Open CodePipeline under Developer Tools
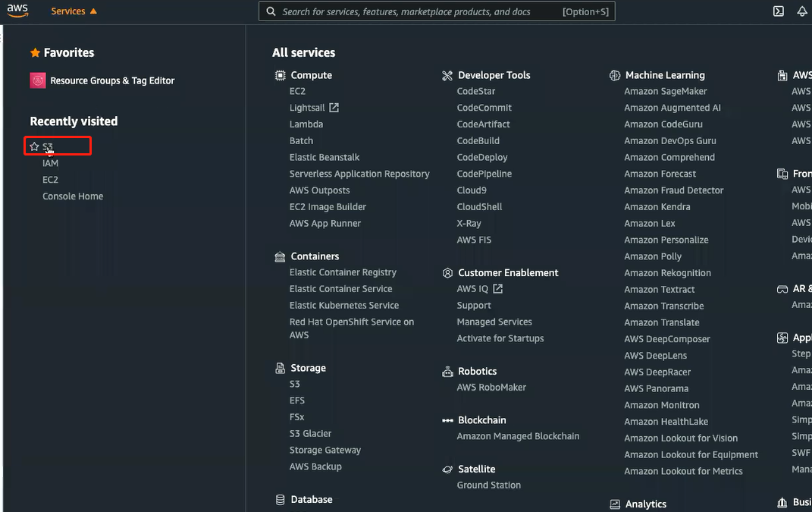This screenshot has height=512, width=812. pyautogui.click(x=484, y=174)
